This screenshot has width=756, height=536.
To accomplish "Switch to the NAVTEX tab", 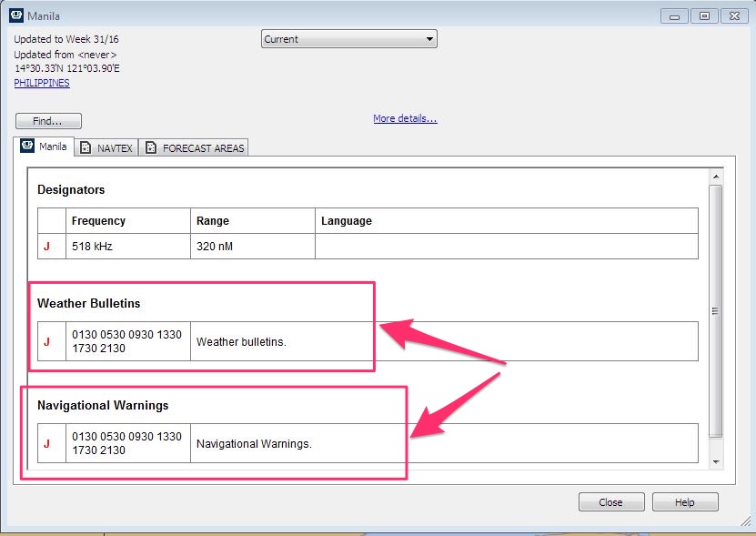I will (106, 148).
